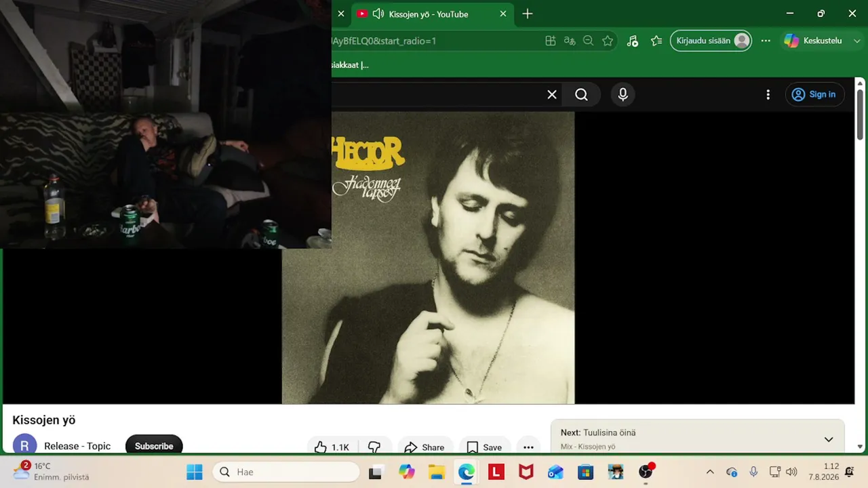868x488 pixels.
Task: Open the Release - Topic channel avatar
Action: tap(25, 445)
